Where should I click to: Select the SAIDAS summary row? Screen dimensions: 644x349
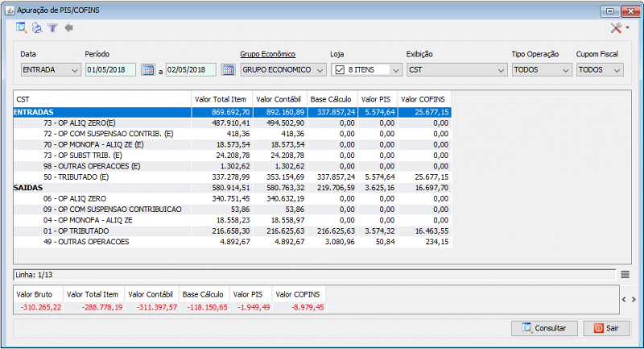click(x=233, y=188)
